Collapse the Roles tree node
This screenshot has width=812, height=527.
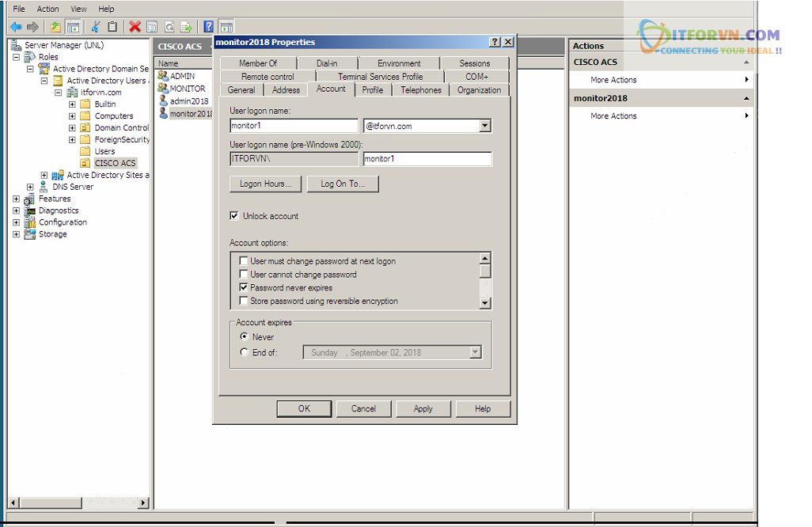point(16,57)
